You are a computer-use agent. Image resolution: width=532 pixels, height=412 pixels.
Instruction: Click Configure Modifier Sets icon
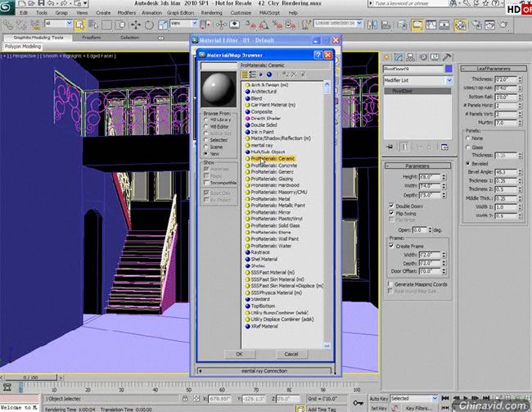click(444, 147)
